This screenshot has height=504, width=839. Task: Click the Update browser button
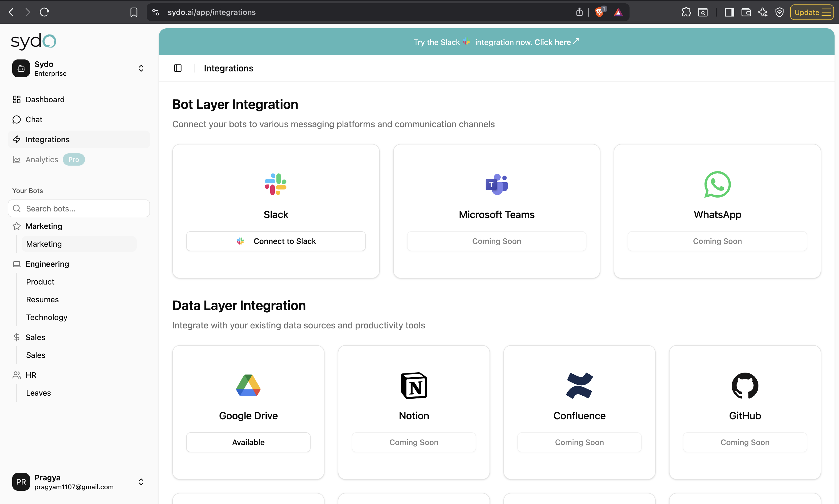tap(811, 12)
